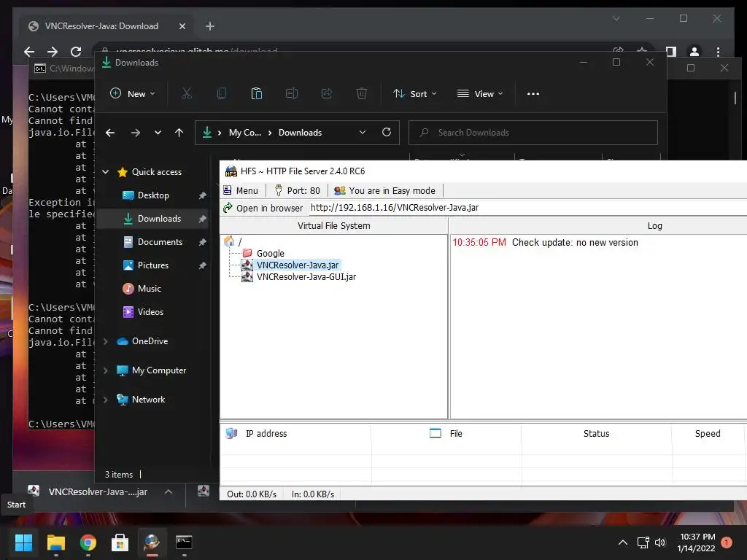Image resolution: width=747 pixels, height=560 pixels.
Task: Unpin Desktop using its pin icon
Action: pos(203,195)
